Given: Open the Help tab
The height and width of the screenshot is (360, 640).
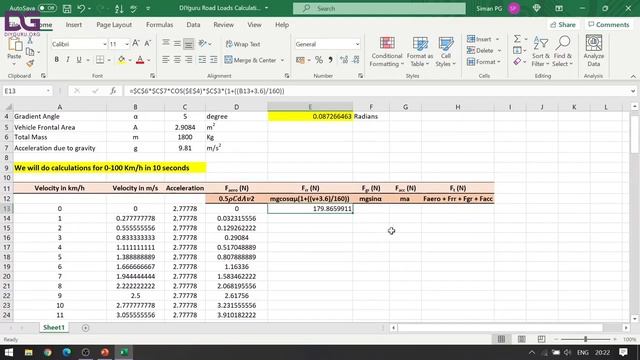Looking at the screenshot, I should 282,24.
